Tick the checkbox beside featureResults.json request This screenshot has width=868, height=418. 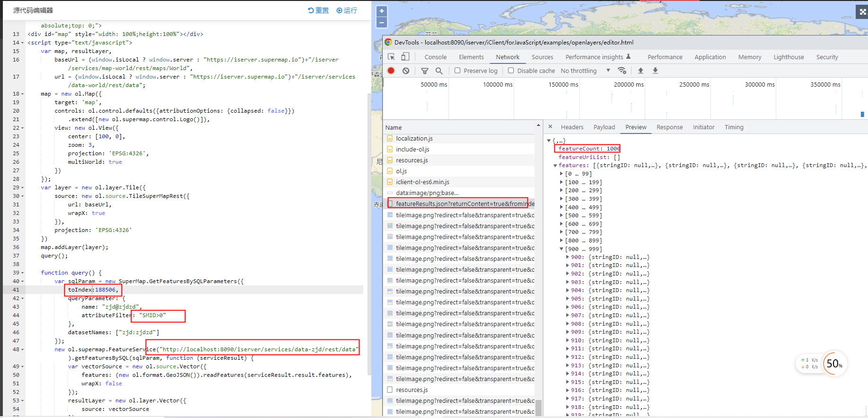pyautogui.click(x=390, y=204)
